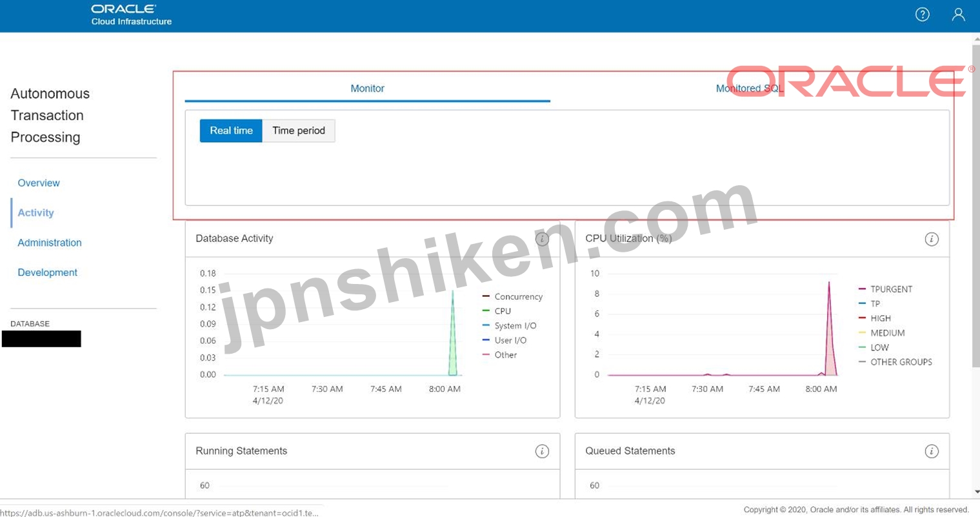
Task: Click 7:15 AM label on Database Activity axis
Action: tap(268, 389)
